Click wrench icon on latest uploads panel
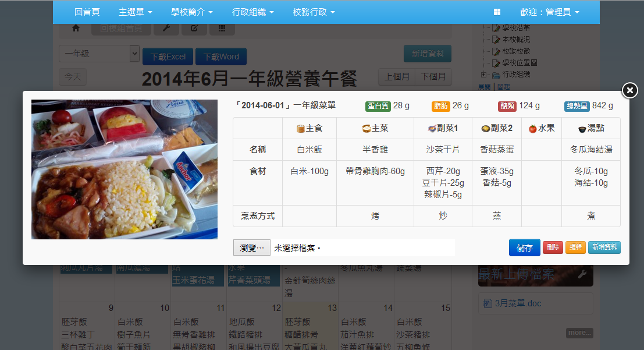 click(582, 275)
